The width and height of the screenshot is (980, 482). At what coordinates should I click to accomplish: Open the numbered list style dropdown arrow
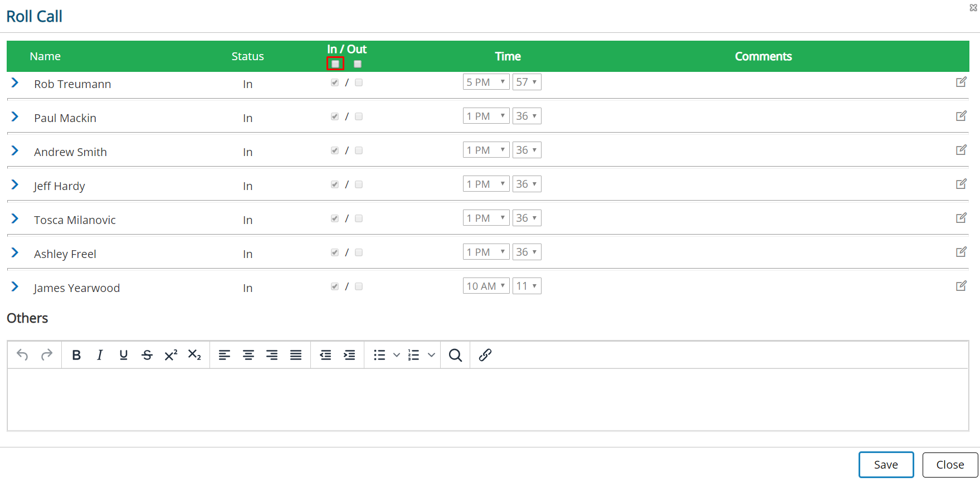coord(431,355)
